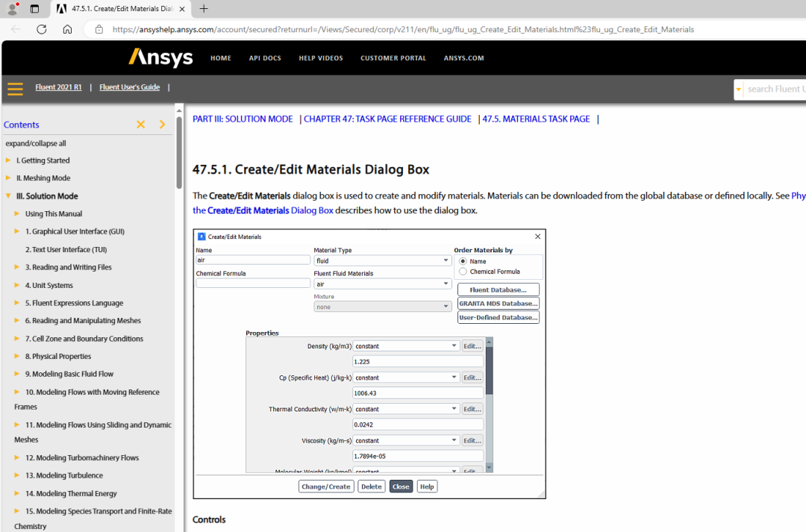Expand 1. Graphical User Interface (GUI)
This screenshot has height=532, width=806.
pyautogui.click(x=17, y=231)
